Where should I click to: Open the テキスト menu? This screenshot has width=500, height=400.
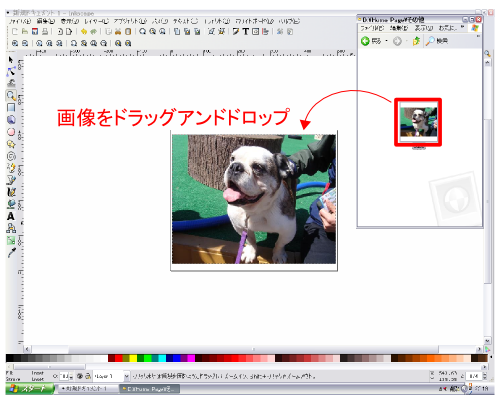click(185, 21)
